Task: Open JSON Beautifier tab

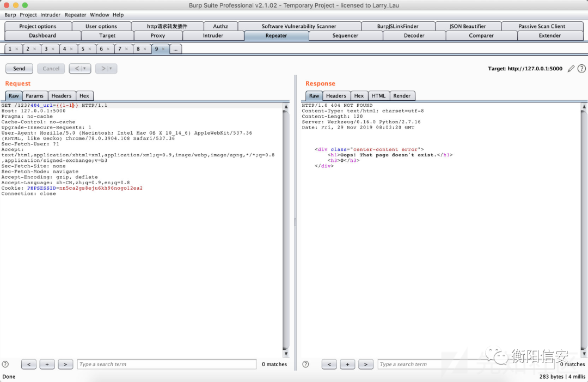Action: click(468, 26)
